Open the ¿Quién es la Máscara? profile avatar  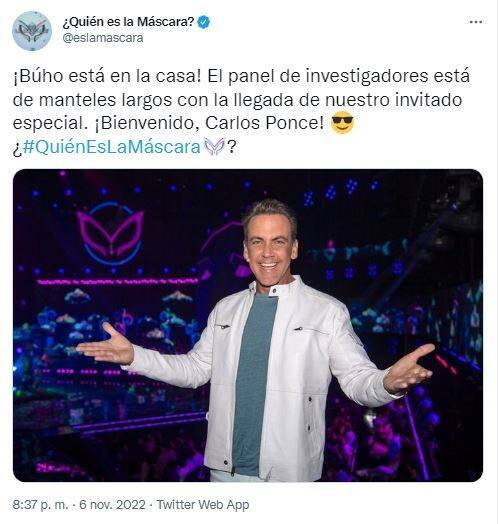point(32,31)
